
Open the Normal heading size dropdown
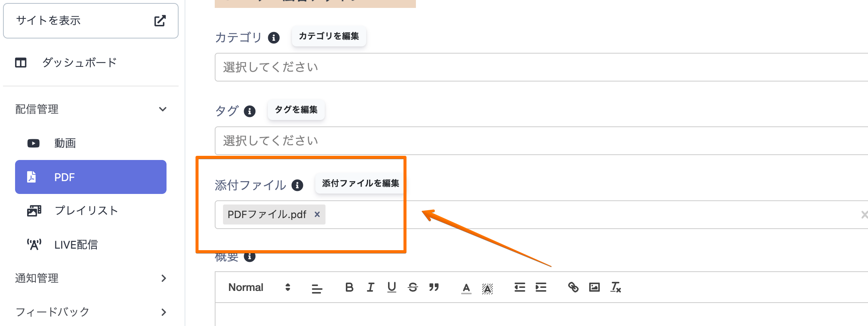tap(259, 288)
